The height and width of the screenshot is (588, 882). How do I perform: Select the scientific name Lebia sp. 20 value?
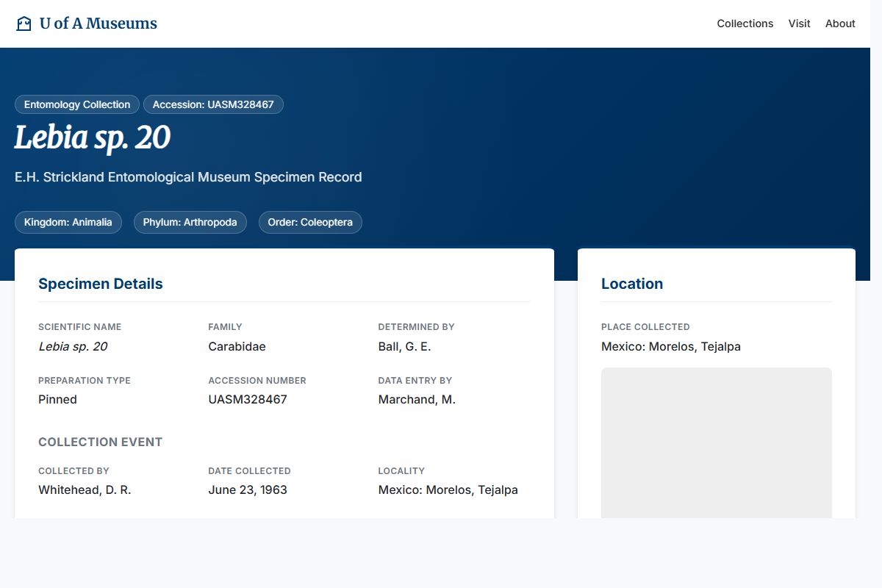point(73,346)
